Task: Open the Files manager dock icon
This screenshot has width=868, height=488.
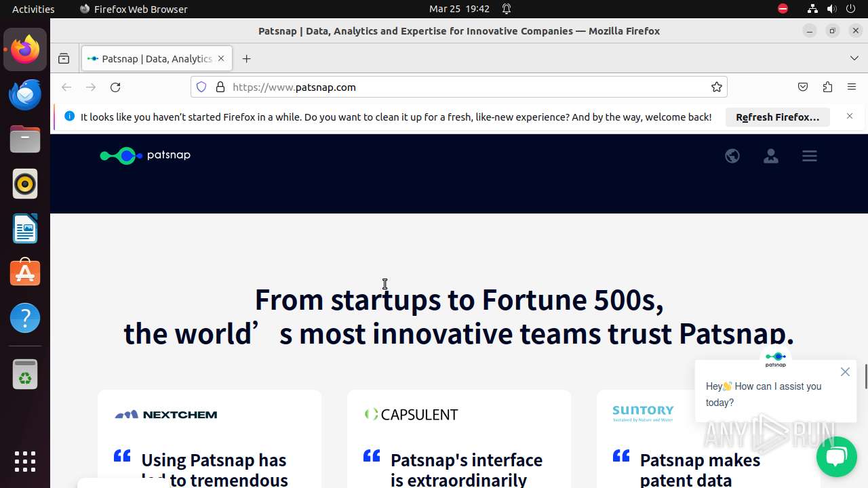Action: click(x=25, y=139)
